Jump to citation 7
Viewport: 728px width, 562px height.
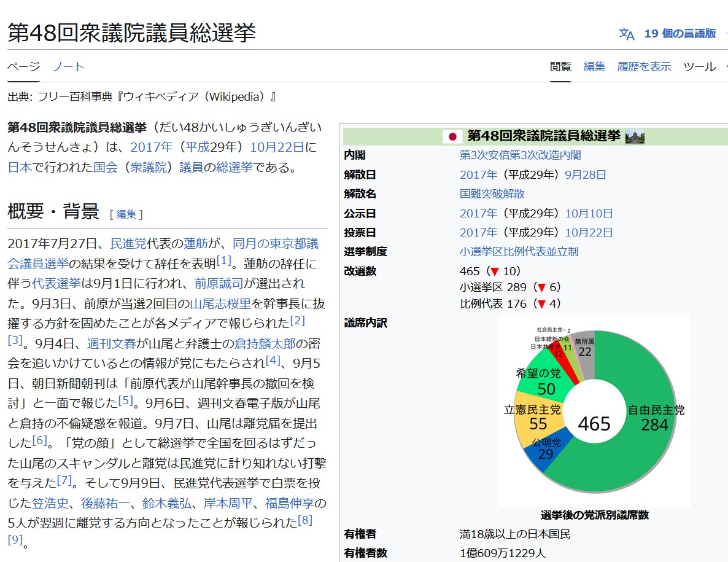click(x=64, y=480)
